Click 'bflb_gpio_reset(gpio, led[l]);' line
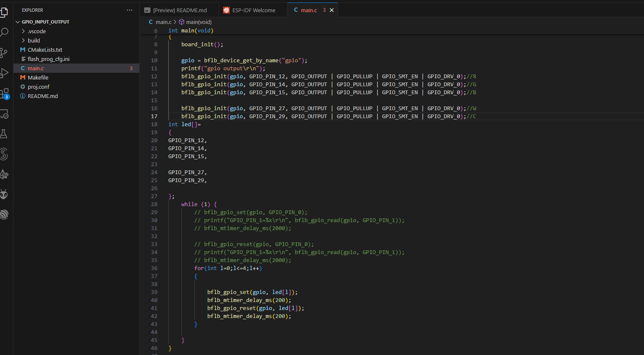Screen dimensions: 644x355 click(x=255, y=308)
